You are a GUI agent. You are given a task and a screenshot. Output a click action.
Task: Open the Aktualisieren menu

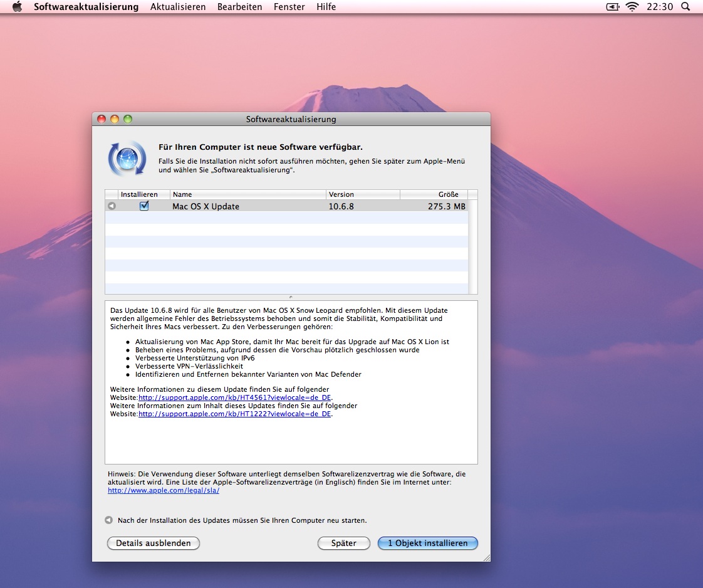coord(178,7)
